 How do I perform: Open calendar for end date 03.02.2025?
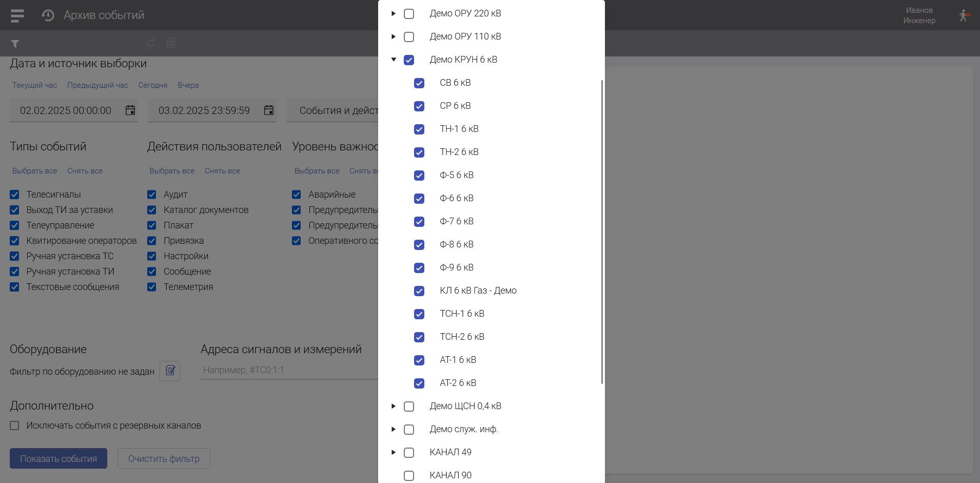point(269,110)
